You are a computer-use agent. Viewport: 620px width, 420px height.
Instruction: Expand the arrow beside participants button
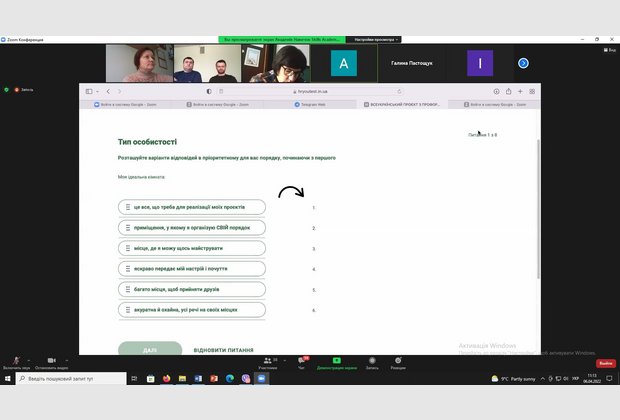(x=285, y=360)
